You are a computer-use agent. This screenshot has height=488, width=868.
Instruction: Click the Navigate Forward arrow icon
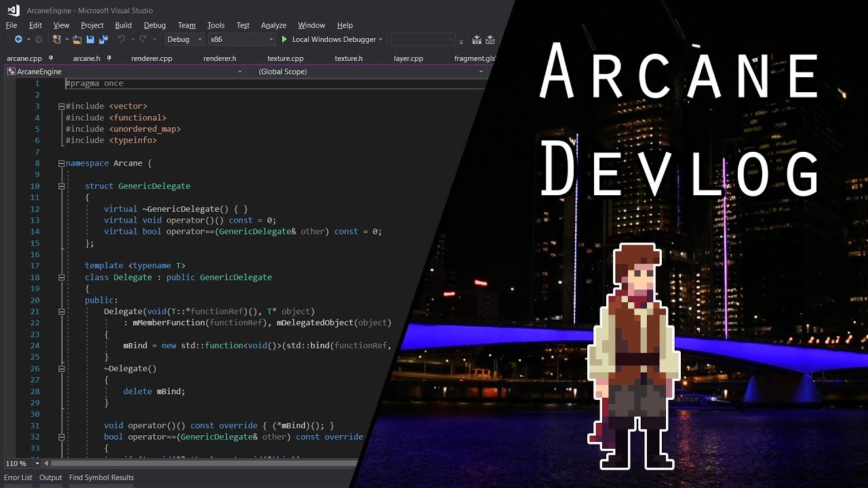point(38,39)
